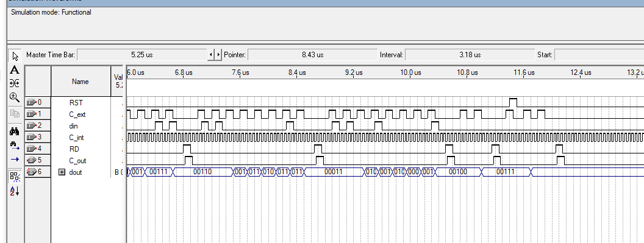The image size is (644, 243).
Task: Click the Find Next binoculars-arrow icon
Action: [x=15, y=145]
